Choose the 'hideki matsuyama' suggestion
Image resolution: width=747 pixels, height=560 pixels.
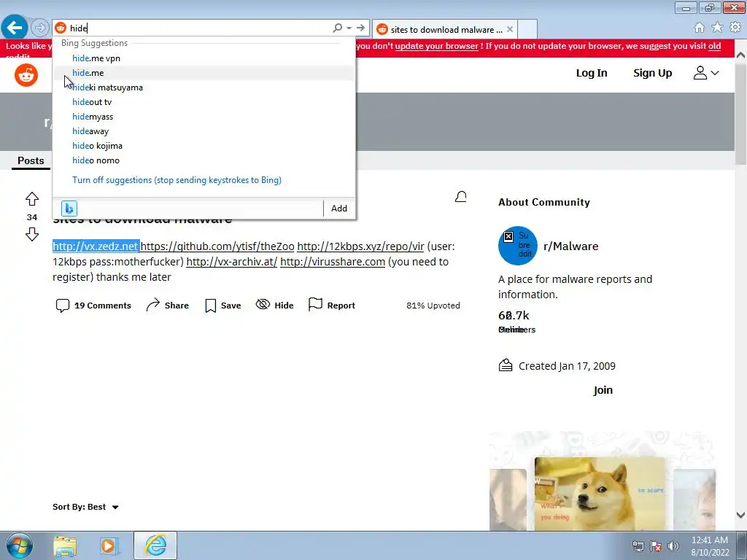(x=204, y=87)
